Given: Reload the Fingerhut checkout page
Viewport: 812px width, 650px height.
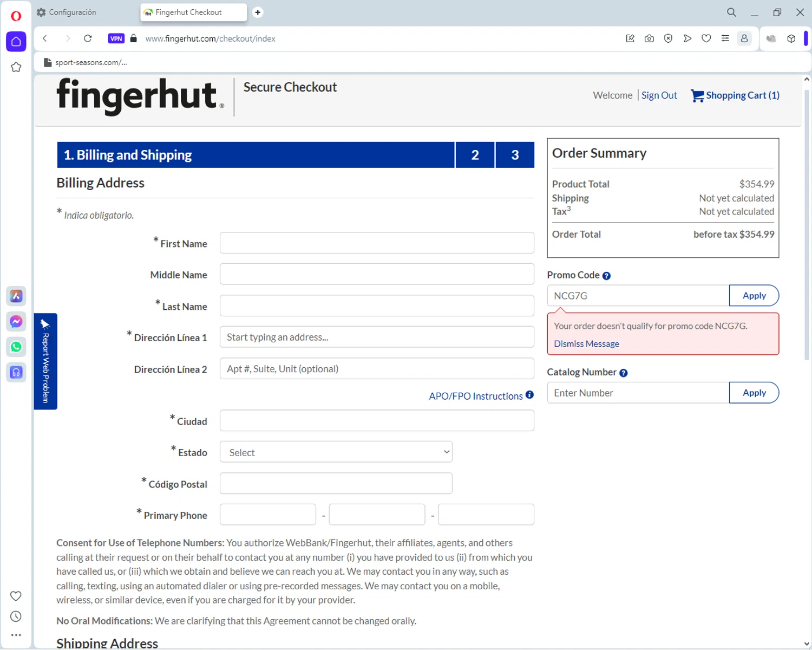Looking at the screenshot, I should (x=88, y=38).
